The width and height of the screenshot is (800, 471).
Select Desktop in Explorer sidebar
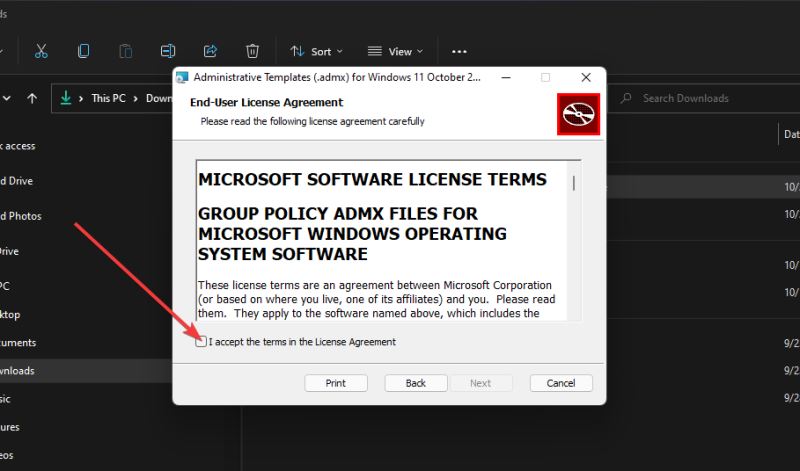pos(10,314)
